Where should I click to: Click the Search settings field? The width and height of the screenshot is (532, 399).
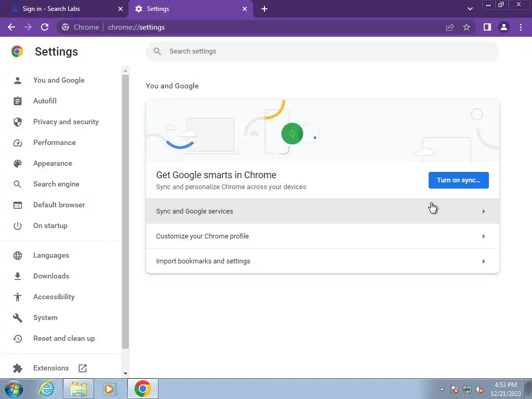(322, 51)
